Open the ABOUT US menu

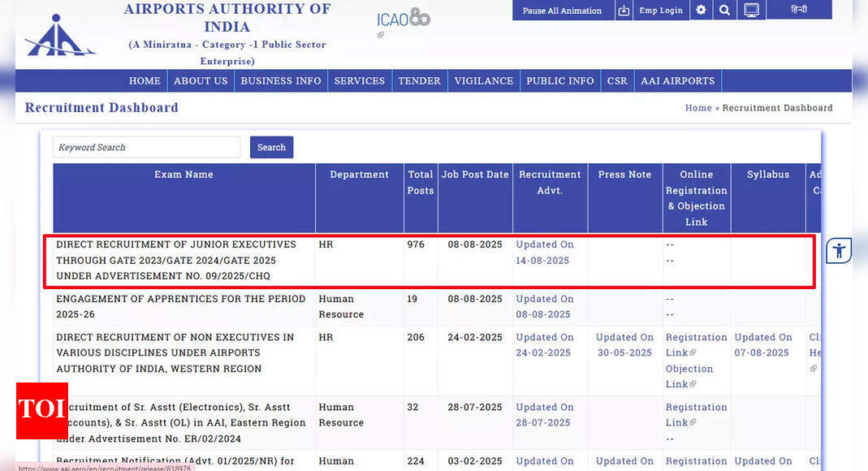201,81
